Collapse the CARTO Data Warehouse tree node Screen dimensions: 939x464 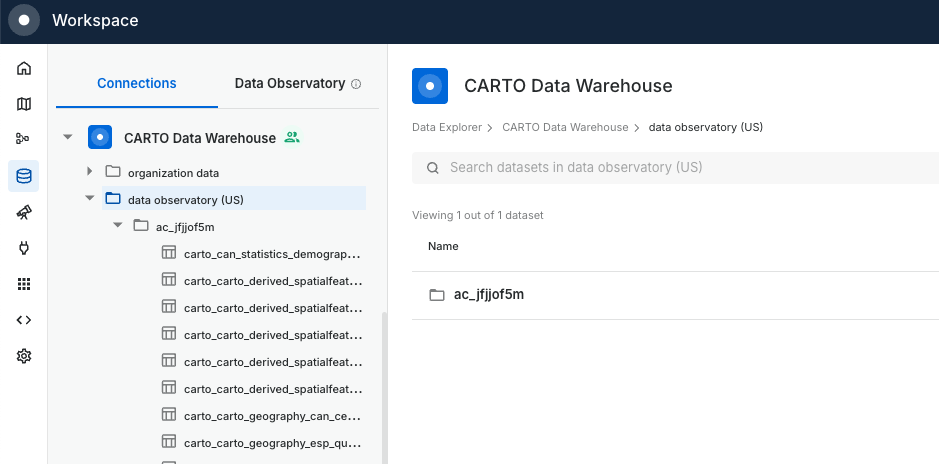(68, 138)
